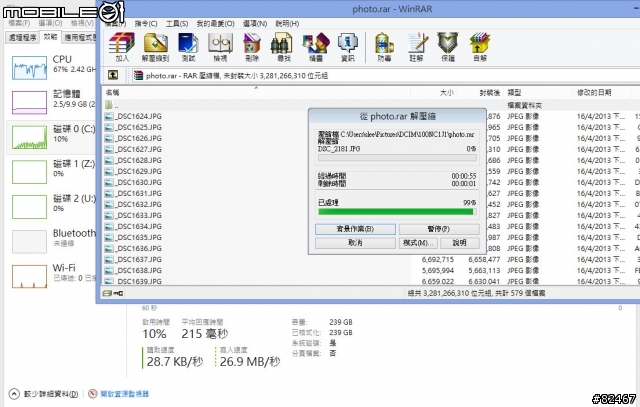Sort by the 大小 column header
The width and height of the screenshot is (640, 407).
click(x=434, y=93)
